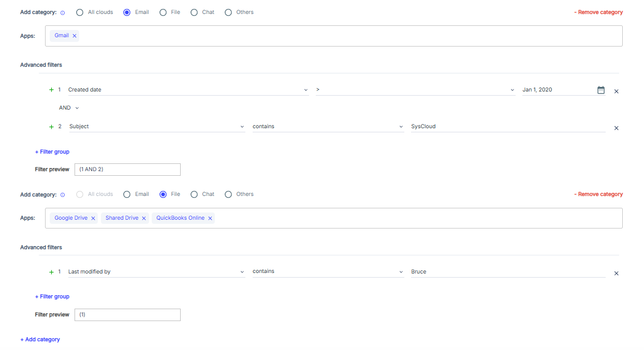The width and height of the screenshot is (644, 350).
Task: Add filter after Subject row plus icon
Action: click(x=51, y=127)
